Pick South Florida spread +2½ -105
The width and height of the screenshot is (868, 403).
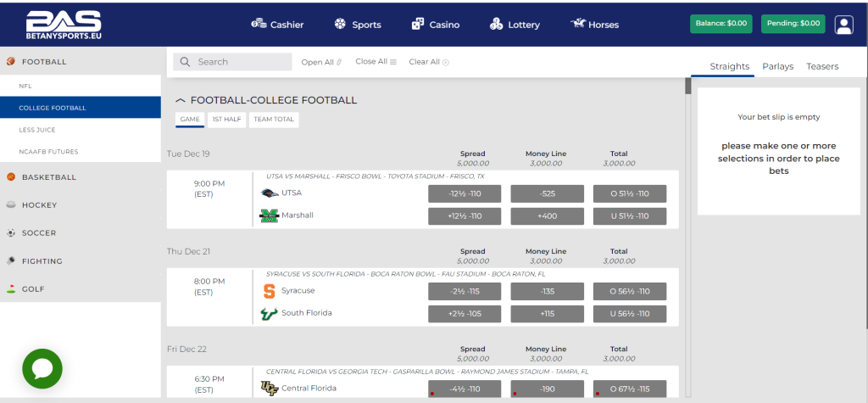click(x=465, y=314)
